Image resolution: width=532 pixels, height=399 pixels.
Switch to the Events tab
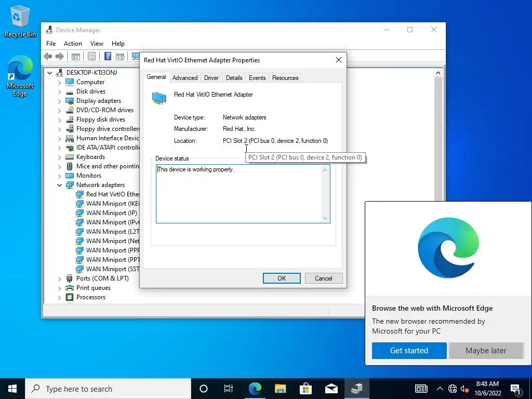pos(257,78)
